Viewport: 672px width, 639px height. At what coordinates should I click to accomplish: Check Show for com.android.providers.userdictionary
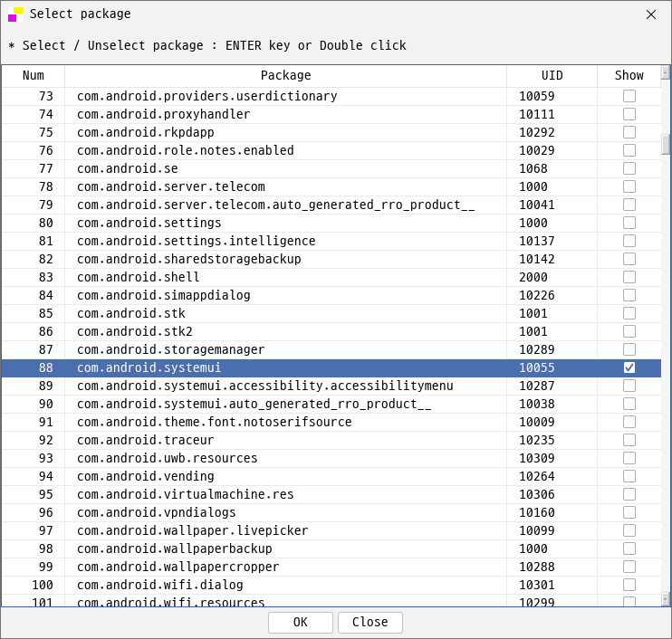(x=629, y=96)
